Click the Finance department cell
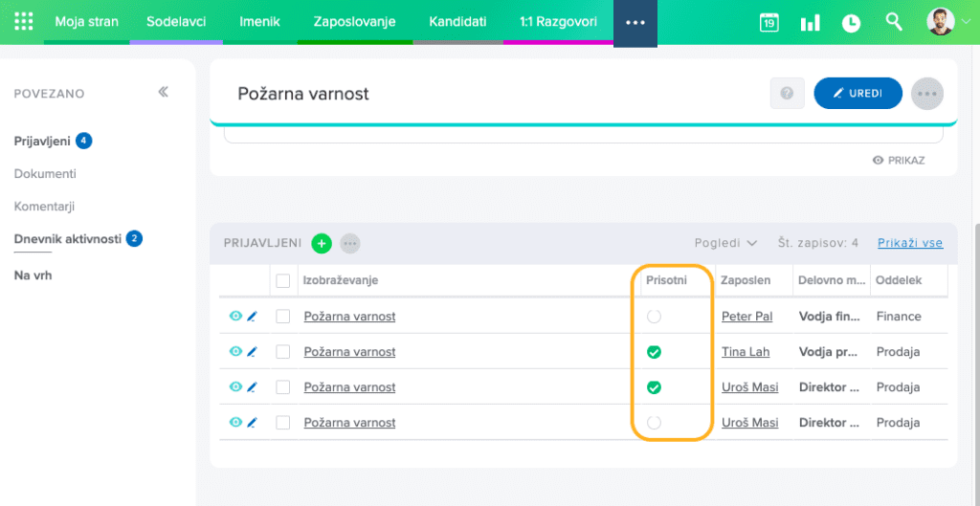The height and width of the screenshot is (506, 980). pyautogui.click(x=899, y=317)
